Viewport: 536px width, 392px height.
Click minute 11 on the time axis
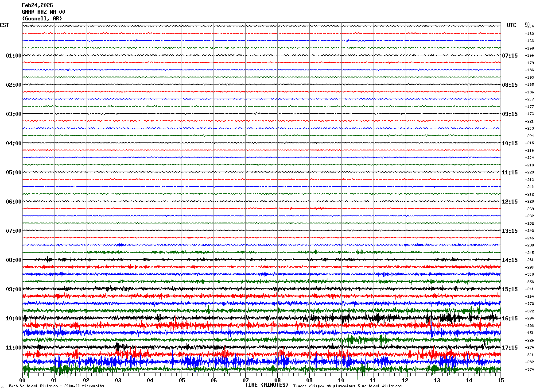(373, 380)
